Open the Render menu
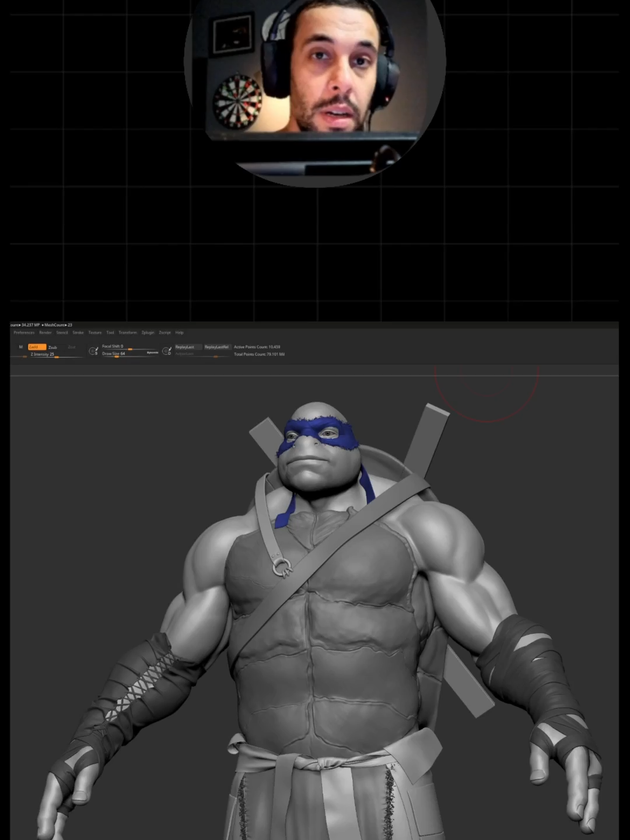The width and height of the screenshot is (630, 840). pyautogui.click(x=45, y=332)
